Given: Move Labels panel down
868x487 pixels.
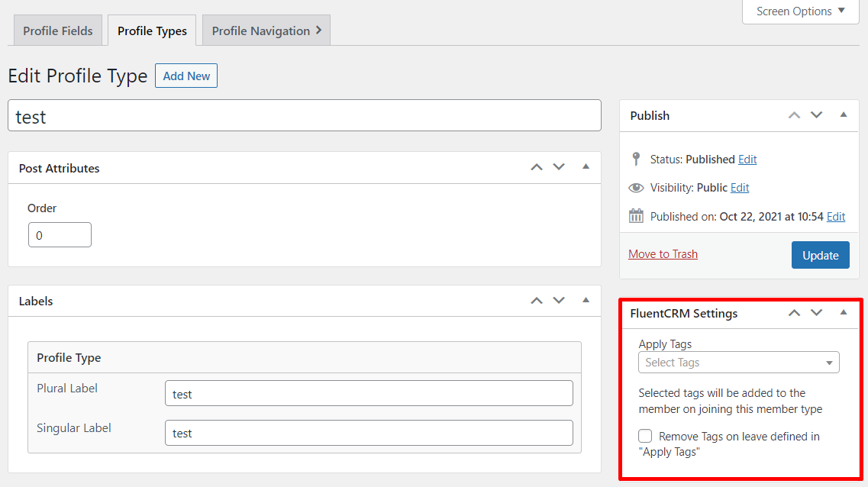Looking at the screenshot, I should tap(559, 301).
